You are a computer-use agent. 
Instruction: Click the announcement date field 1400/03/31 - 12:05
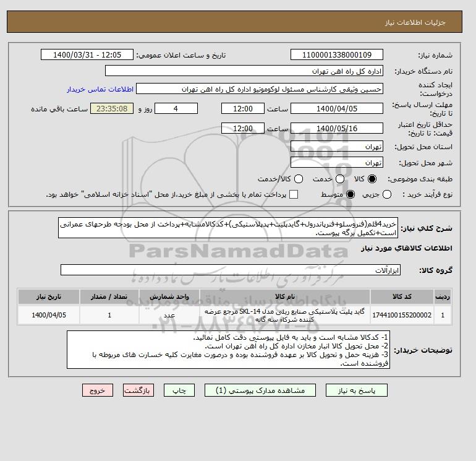coord(87,54)
